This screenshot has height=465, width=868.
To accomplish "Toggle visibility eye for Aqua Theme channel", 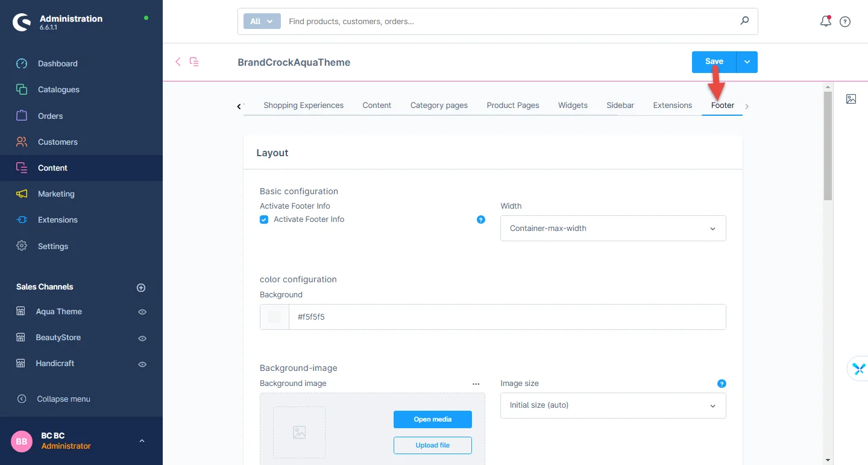I will [x=142, y=312].
